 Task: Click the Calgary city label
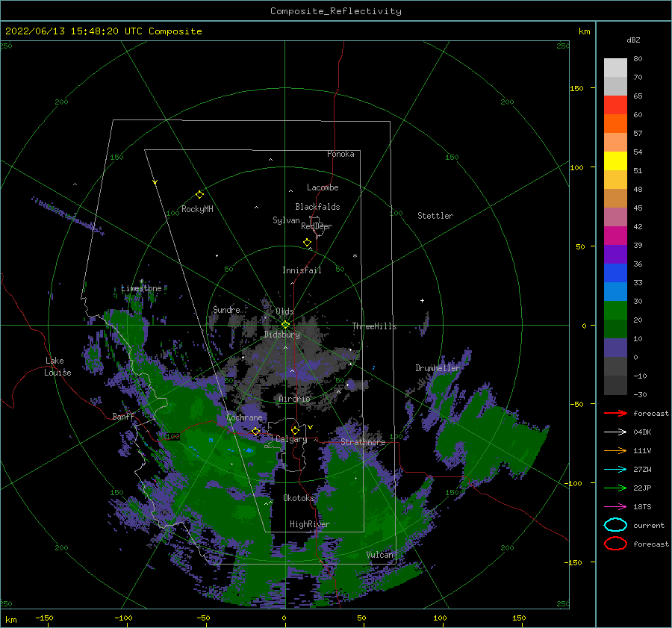291,439
